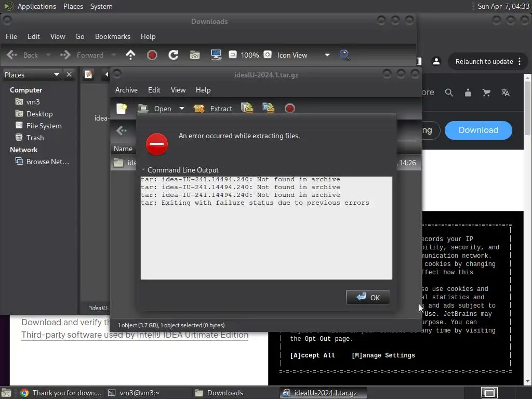The image size is (532, 399).
Task: Click the blue Download button
Action: click(x=478, y=130)
